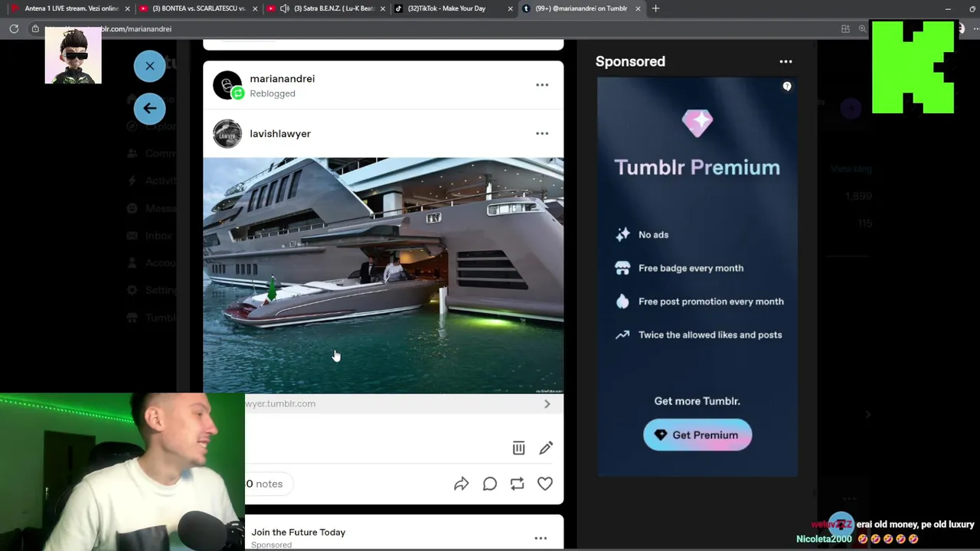
Task: Open a new browser tab
Action: (655, 8)
